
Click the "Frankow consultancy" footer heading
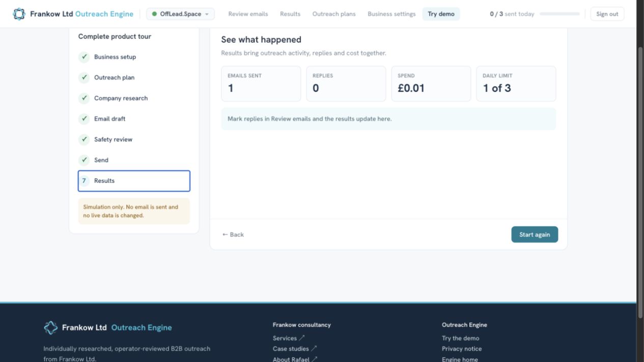point(301,325)
